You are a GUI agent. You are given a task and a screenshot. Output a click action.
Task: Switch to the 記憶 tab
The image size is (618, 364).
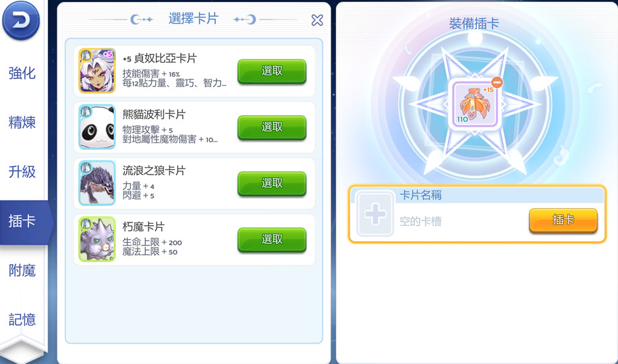22,320
